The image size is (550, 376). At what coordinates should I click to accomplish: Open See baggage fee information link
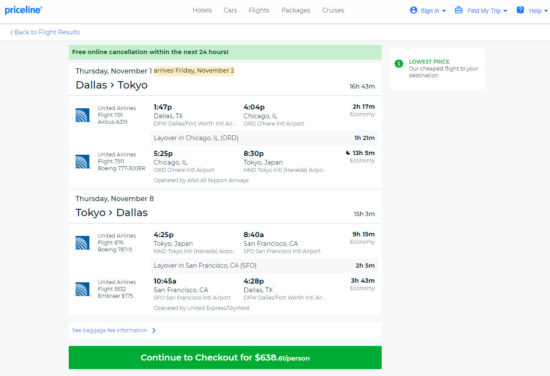109,330
